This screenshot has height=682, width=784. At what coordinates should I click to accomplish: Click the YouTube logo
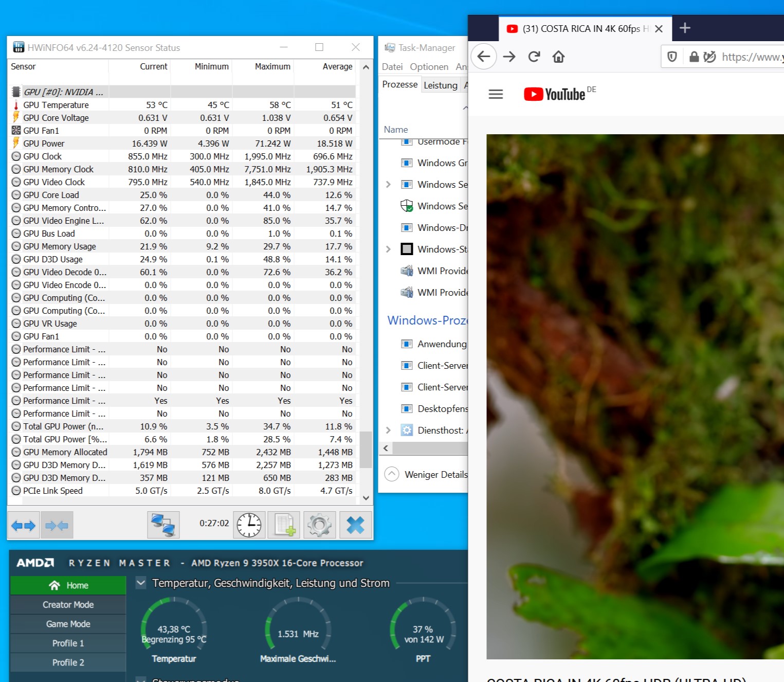pyautogui.click(x=554, y=94)
